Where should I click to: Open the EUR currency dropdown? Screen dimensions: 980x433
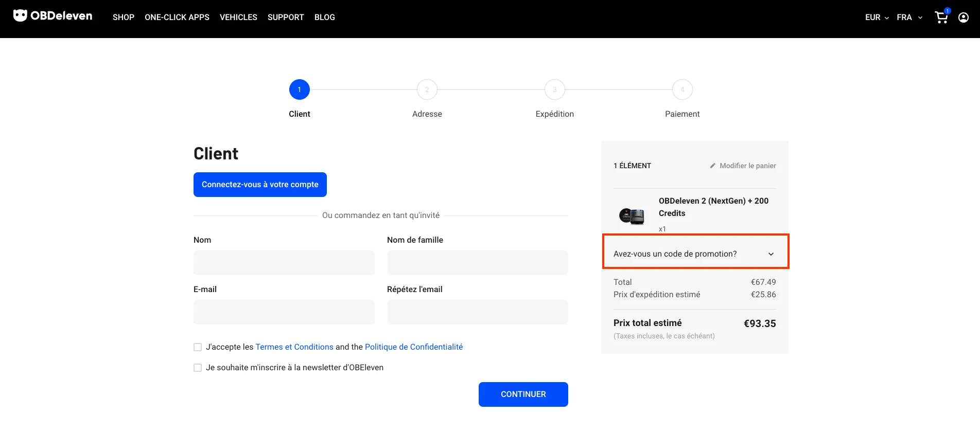pyautogui.click(x=877, y=17)
